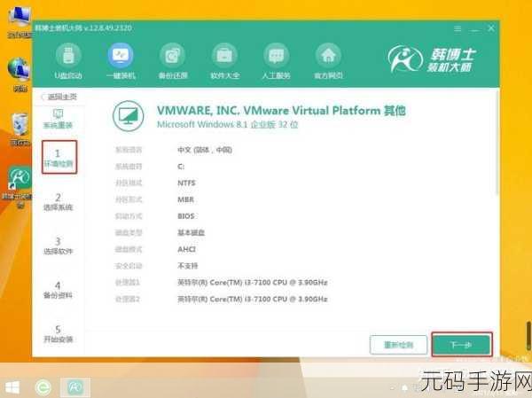
Task: Open the 软件大全 software library icon
Action: point(224,61)
